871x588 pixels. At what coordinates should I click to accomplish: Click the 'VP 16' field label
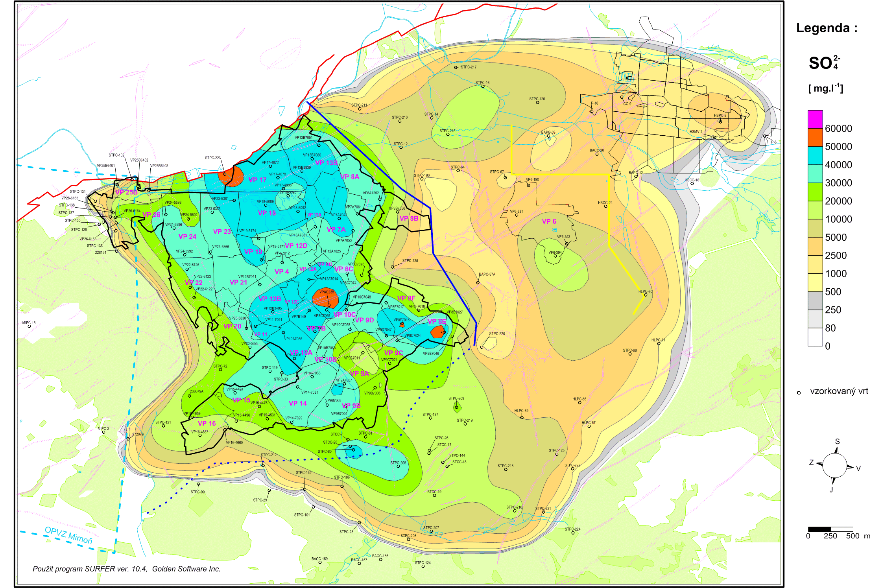207,423
